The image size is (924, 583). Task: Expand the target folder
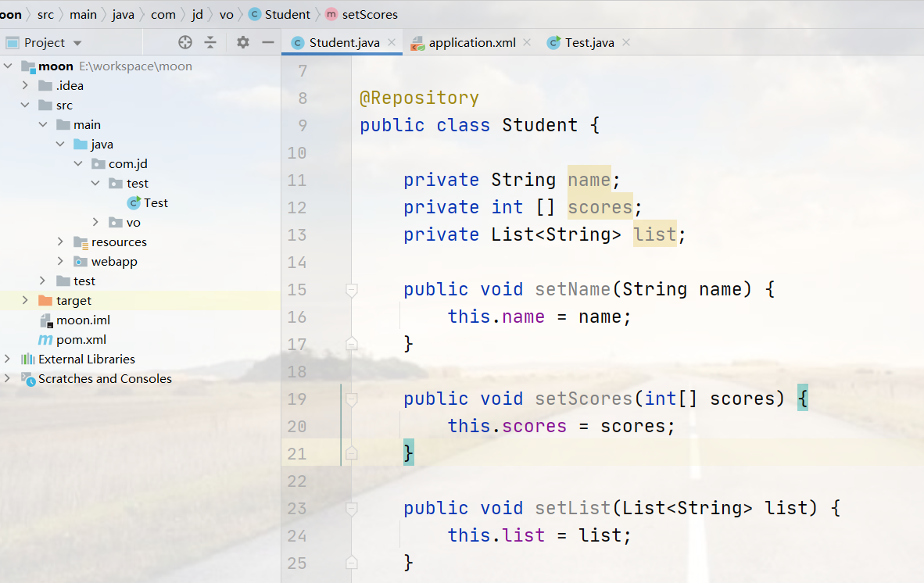tap(25, 300)
